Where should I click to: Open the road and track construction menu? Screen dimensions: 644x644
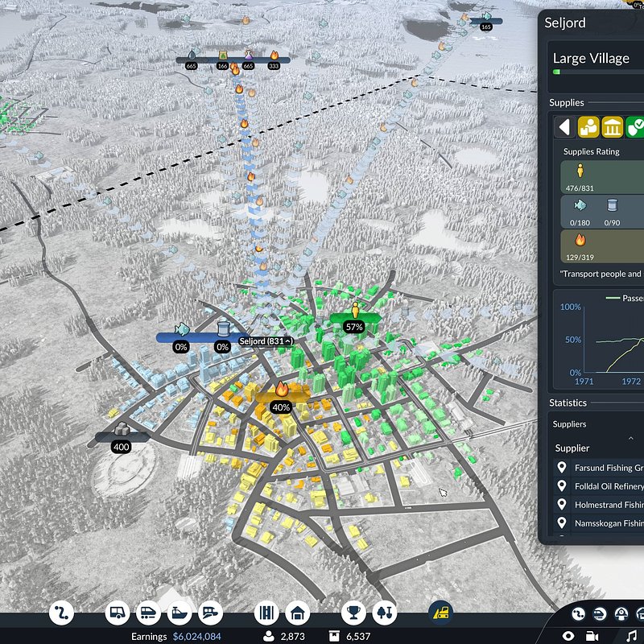[266, 613]
